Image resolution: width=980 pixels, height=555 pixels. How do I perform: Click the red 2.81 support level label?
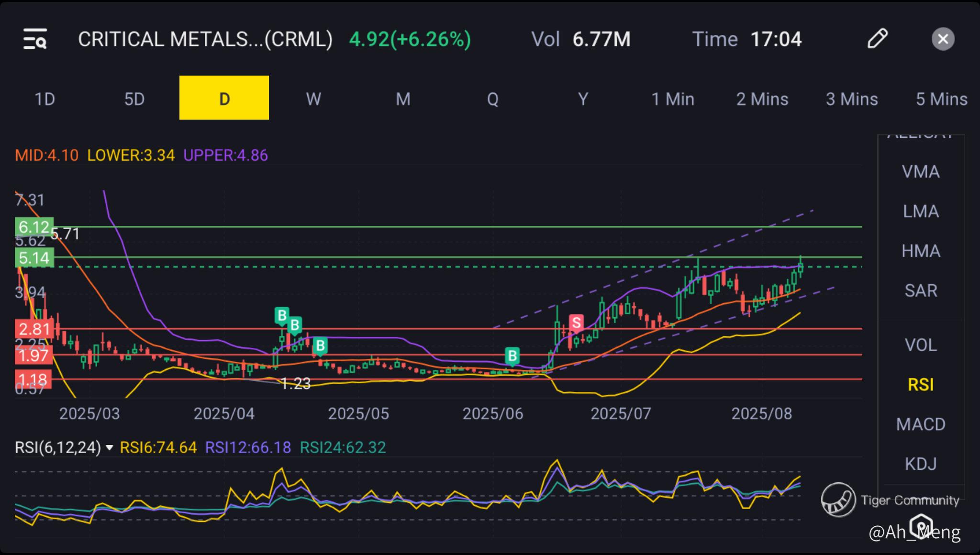34,329
